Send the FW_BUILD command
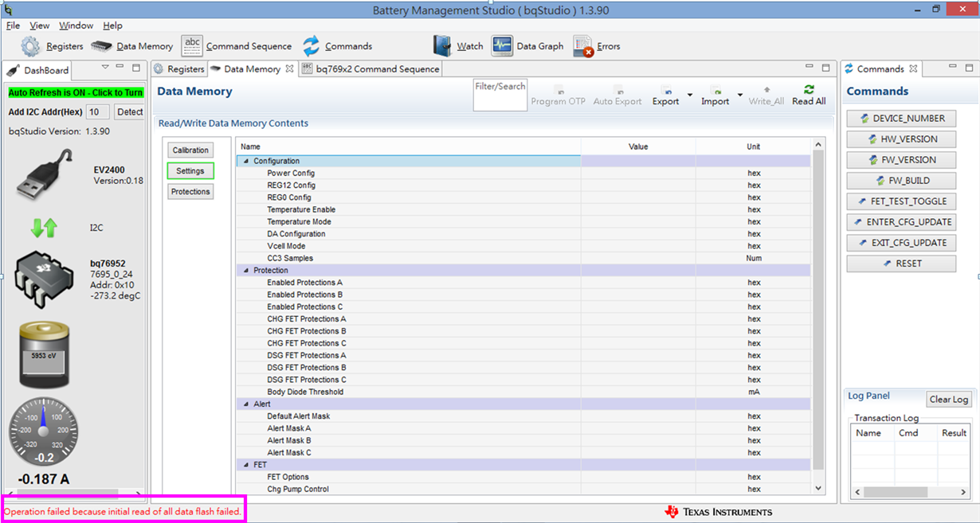Viewport: 980px width, 523px height. (x=901, y=181)
